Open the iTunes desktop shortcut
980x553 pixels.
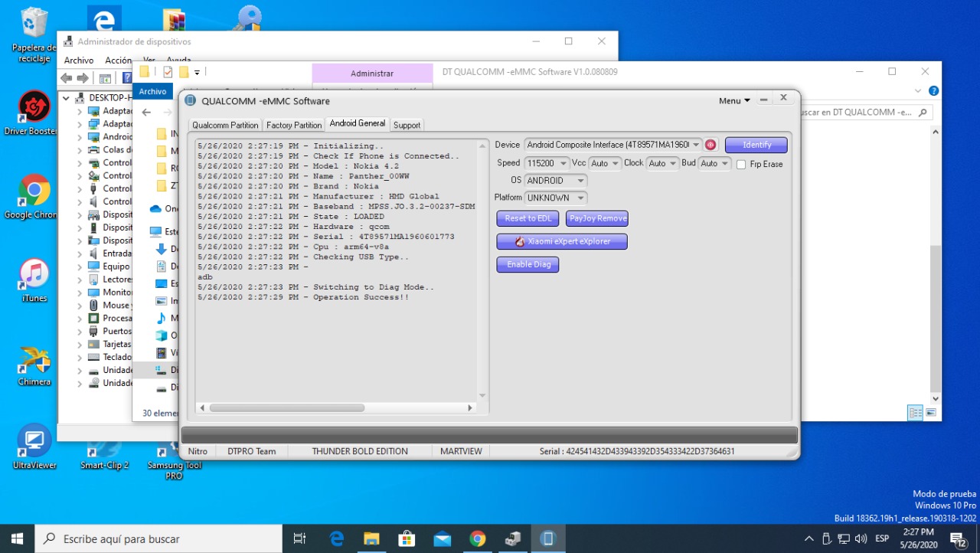(34, 281)
